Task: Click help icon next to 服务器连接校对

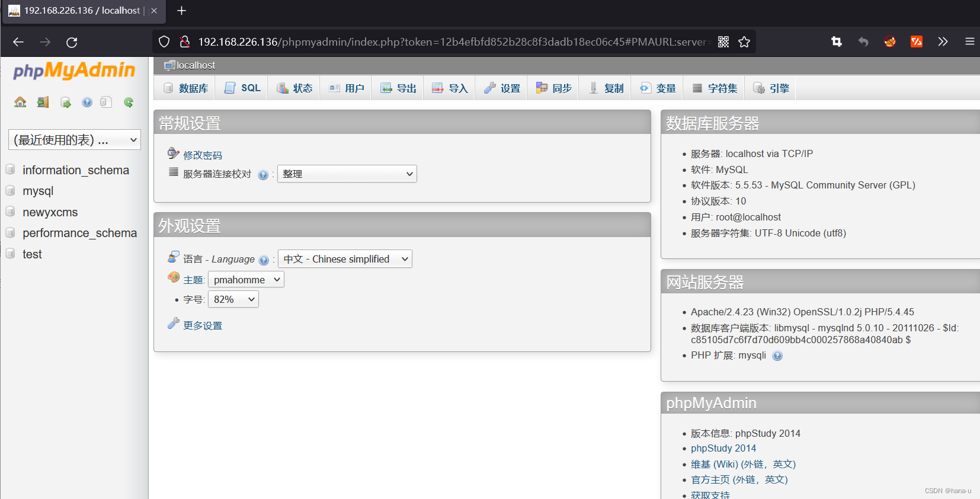Action: 263,175
